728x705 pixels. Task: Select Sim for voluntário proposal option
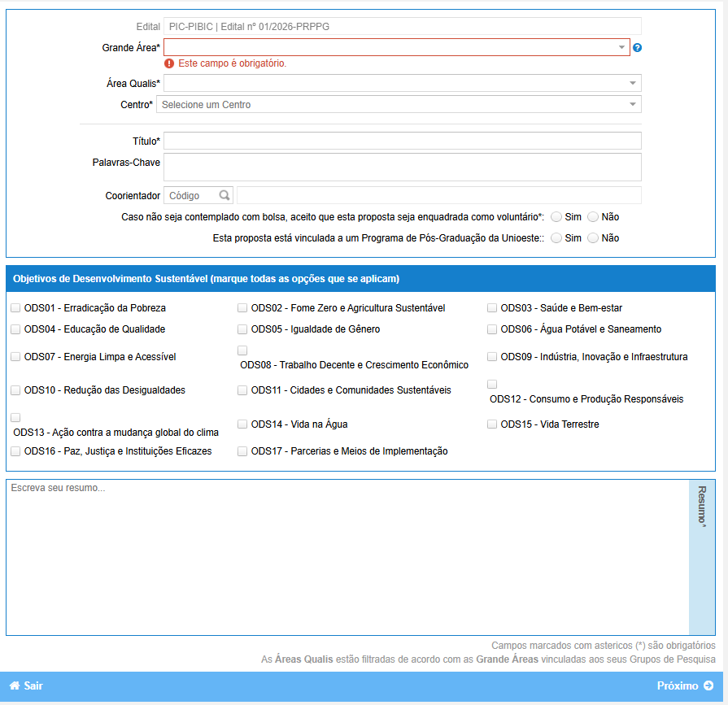point(556,217)
